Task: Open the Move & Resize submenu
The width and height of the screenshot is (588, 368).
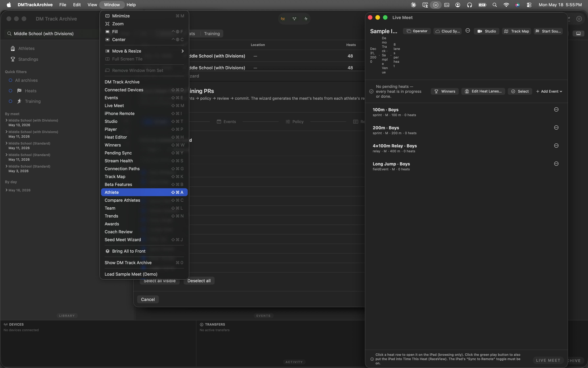Action: click(x=144, y=51)
